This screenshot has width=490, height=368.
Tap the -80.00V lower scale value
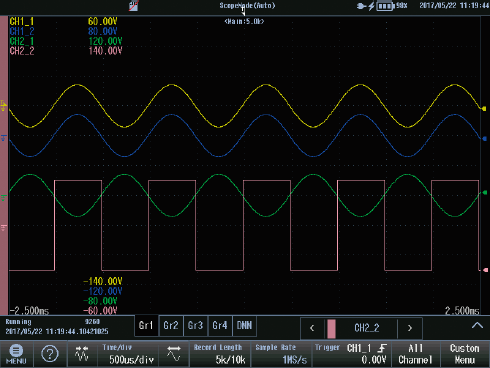[x=100, y=301]
